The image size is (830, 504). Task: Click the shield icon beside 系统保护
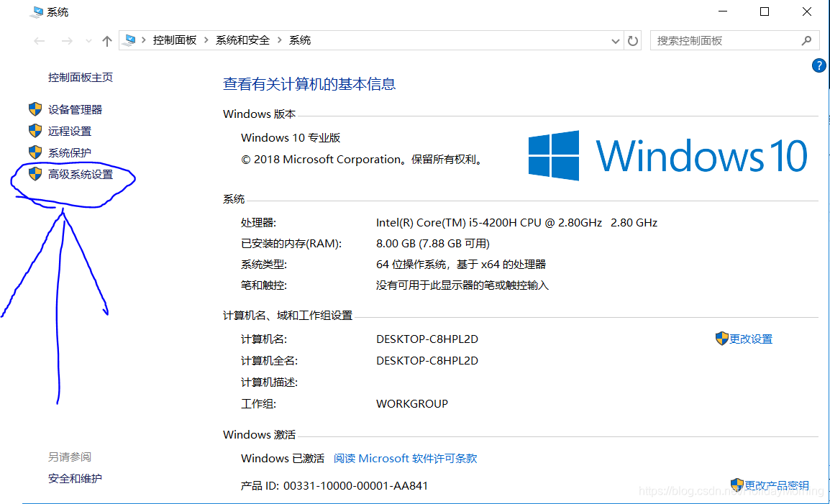pos(35,152)
